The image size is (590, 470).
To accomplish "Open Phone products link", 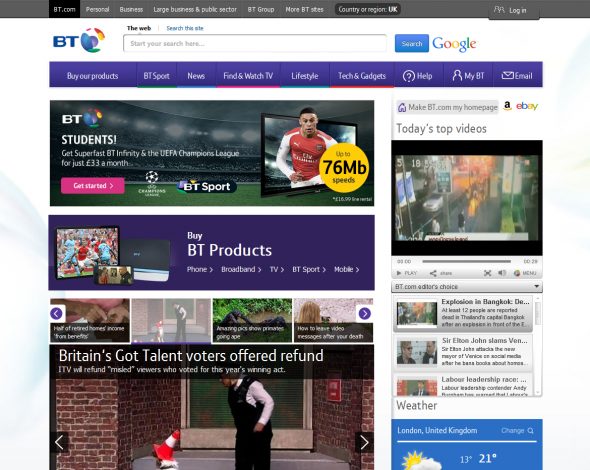I will (x=200, y=269).
